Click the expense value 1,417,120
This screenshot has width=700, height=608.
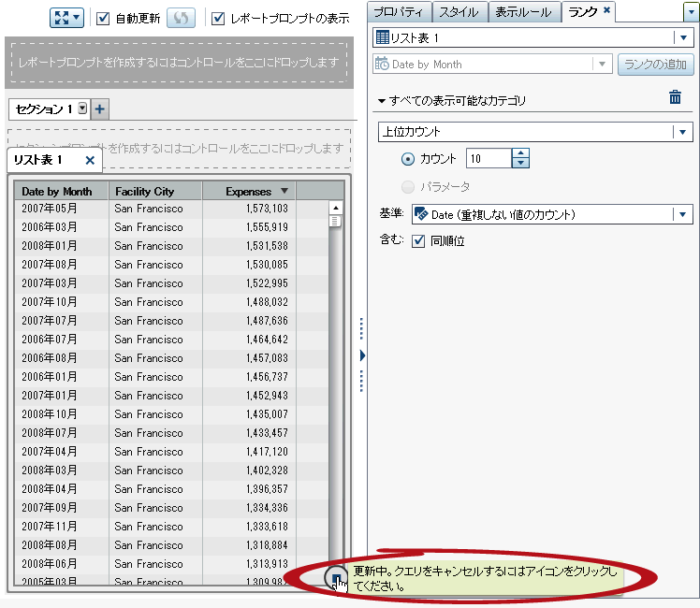point(267,452)
